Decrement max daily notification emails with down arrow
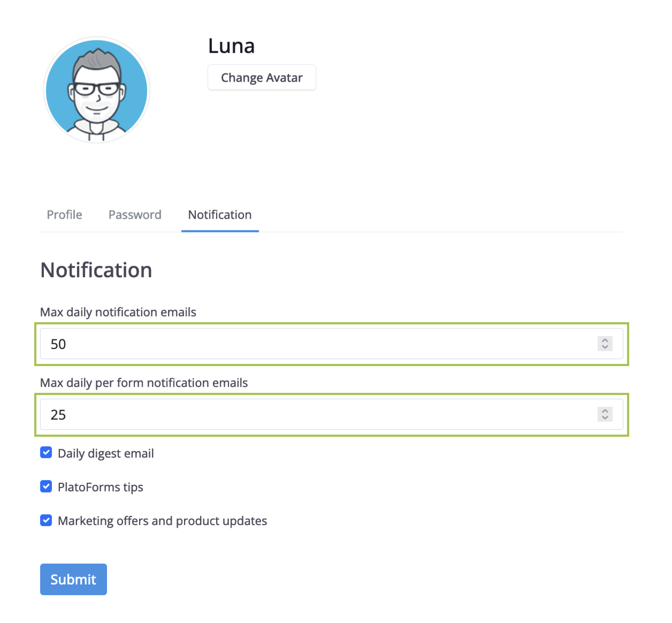Screen dimensions: 672x623 point(605,347)
